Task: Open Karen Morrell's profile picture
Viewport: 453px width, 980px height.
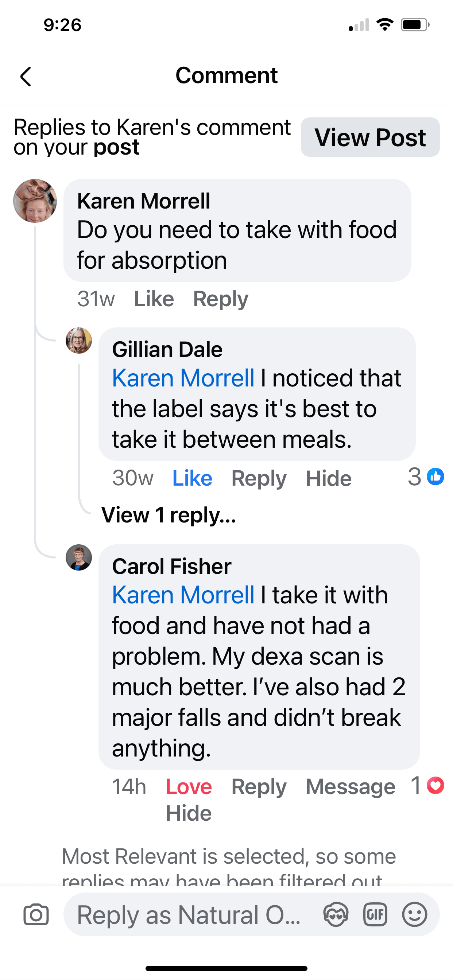Action: [x=35, y=201]
